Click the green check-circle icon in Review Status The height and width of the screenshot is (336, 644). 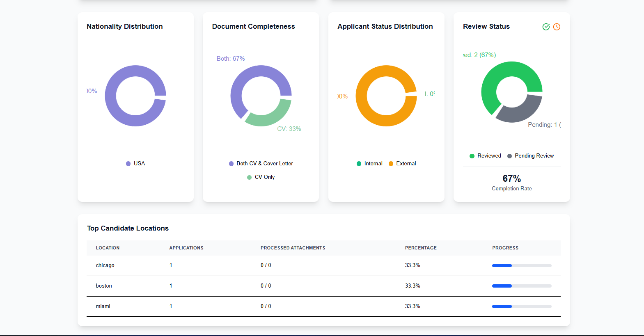[x=546, y=27]
